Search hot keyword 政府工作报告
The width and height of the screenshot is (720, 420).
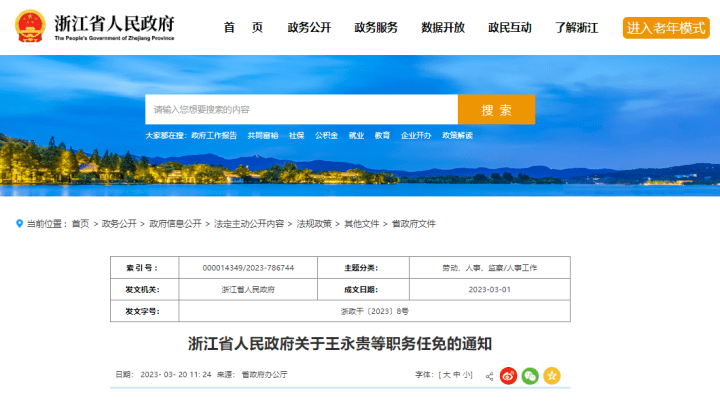click(x=214, y=135)
